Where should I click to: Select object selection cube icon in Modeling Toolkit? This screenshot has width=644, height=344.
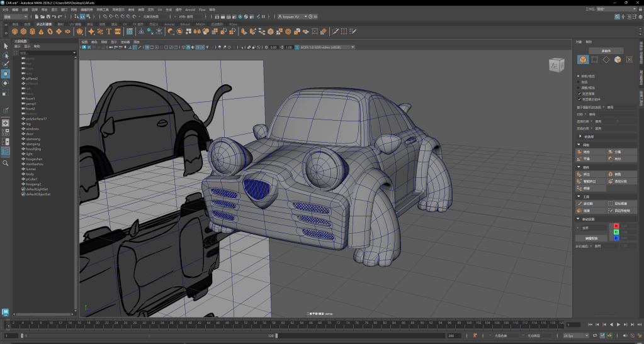(584, 60)
